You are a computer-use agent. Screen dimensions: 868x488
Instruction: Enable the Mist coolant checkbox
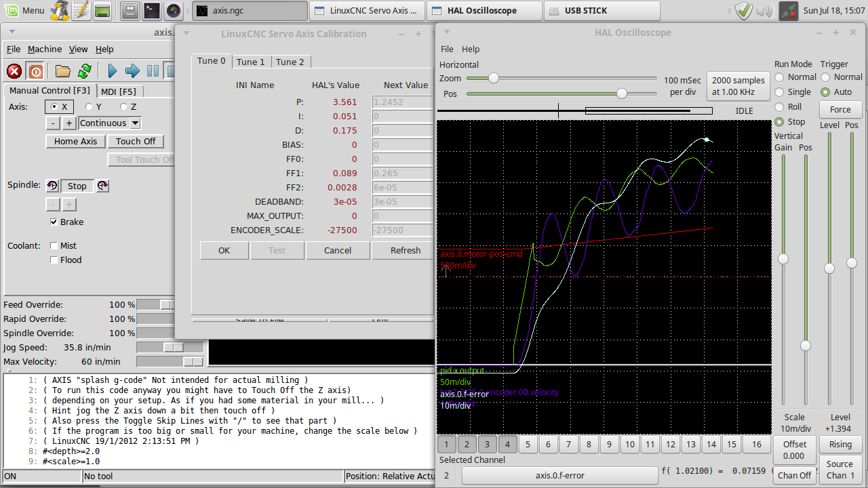[54, 245]
